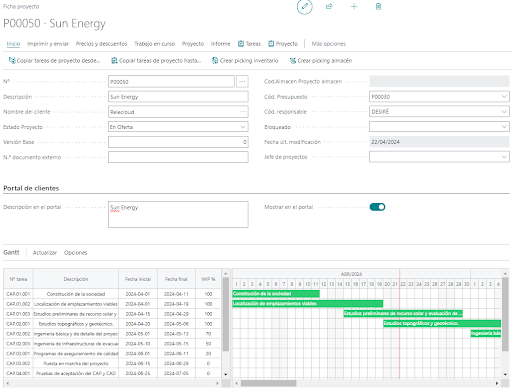Click task table vertical scrollbar thumb
This screenshot has width=512, height=390.
(226, 314)
